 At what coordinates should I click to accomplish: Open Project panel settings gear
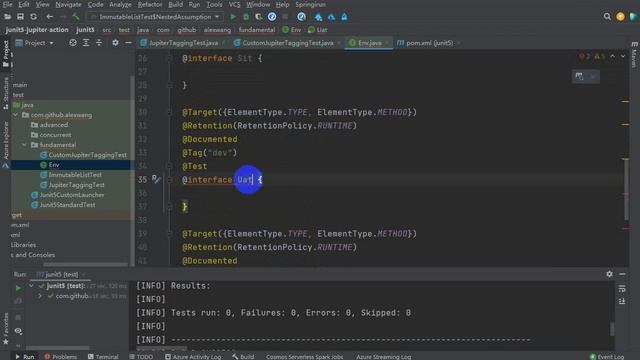(x=116, y=42)
